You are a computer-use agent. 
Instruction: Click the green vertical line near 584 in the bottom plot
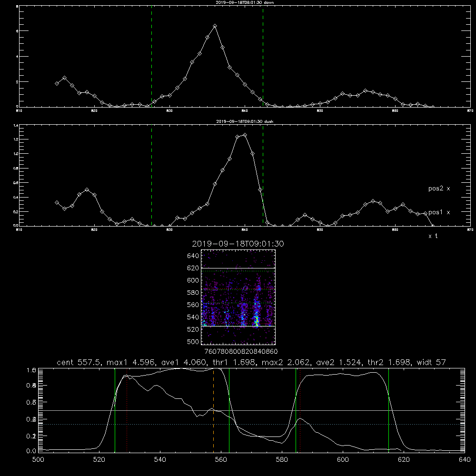tap(296, 410)
